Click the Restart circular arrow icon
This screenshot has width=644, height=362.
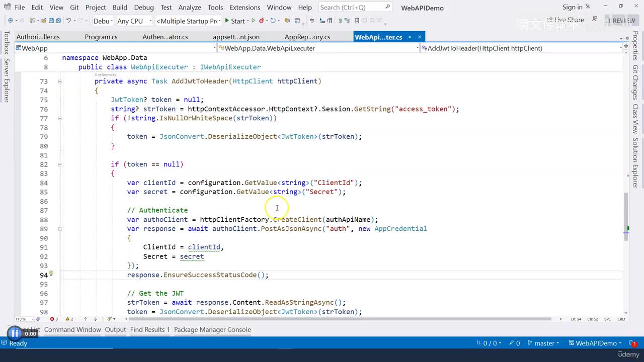click(x=273, y=21)
